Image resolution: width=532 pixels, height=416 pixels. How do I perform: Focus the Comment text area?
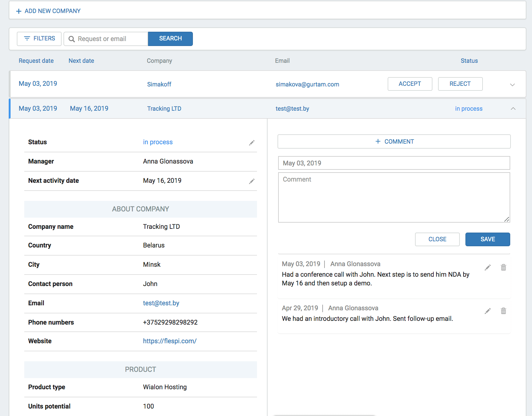tap(394, 197)
